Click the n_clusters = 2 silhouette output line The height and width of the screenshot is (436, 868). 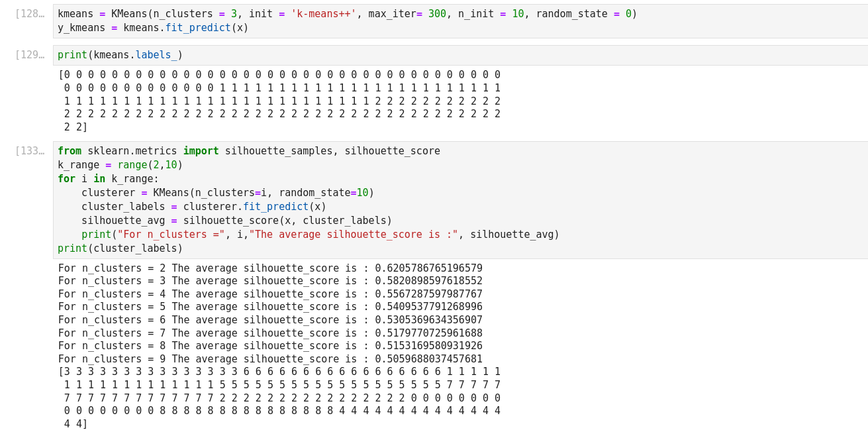point(270,268)
